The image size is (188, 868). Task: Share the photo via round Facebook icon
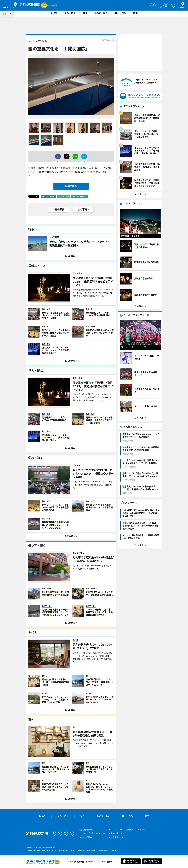[x=58, y=156]
